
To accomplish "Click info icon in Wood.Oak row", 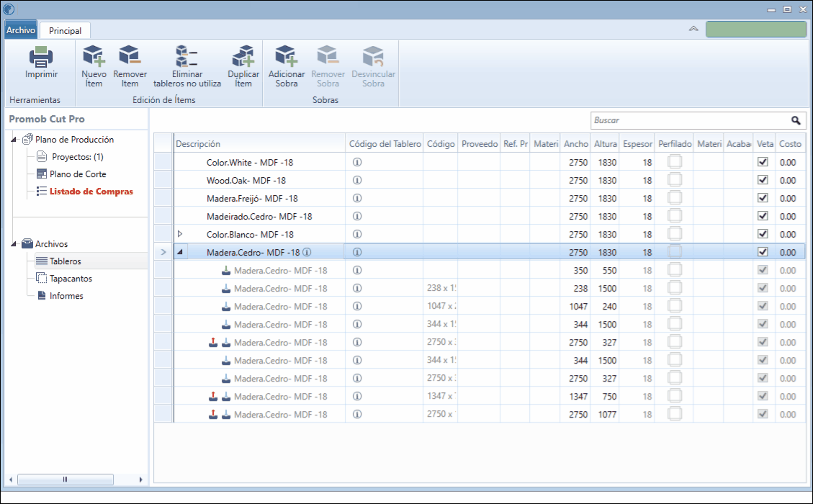I will 357,181.
